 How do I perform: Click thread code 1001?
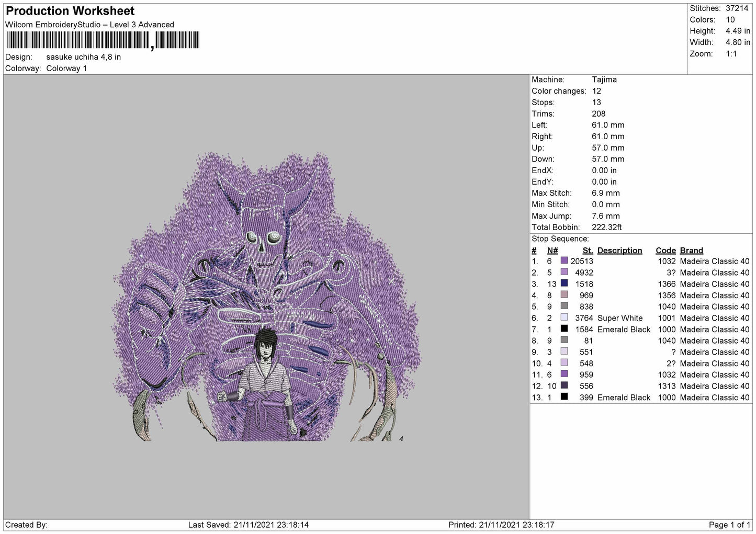(x=667, y=318)
